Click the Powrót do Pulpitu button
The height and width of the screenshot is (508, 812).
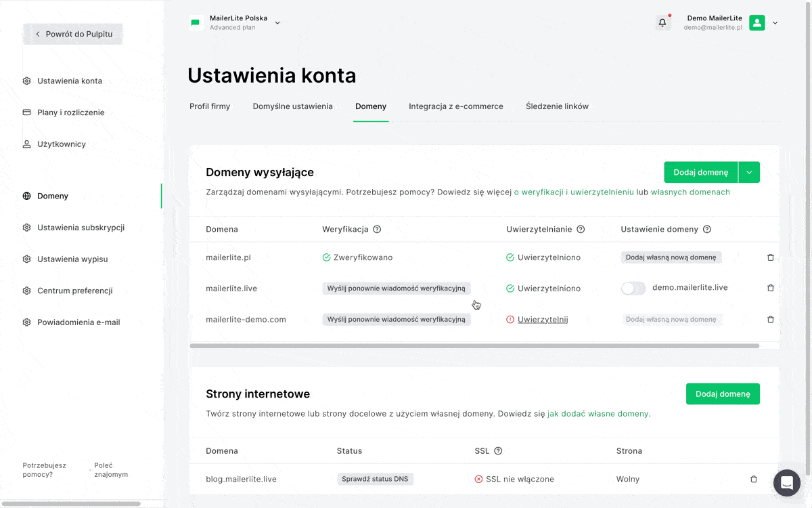(x=73, y=34)
